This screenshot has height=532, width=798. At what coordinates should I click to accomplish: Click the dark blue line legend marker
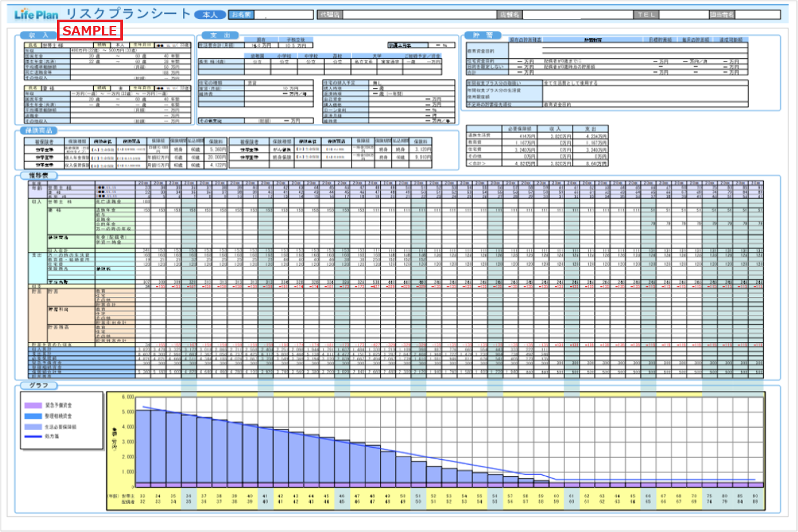(31, 438)
